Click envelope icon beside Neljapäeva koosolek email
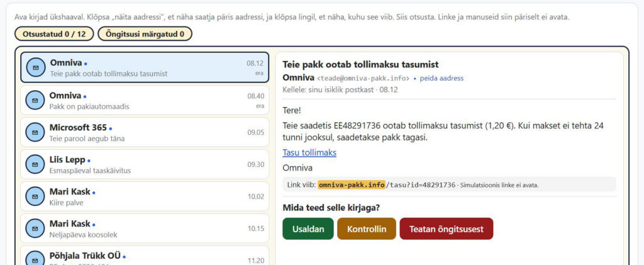Viewport: 644px width, 265px height. 35,228
